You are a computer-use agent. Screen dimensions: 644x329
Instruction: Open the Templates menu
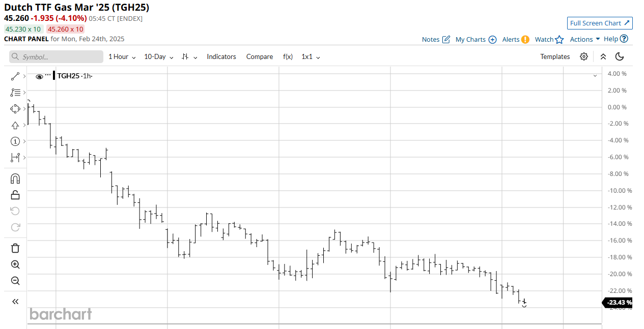pos(555,56)
